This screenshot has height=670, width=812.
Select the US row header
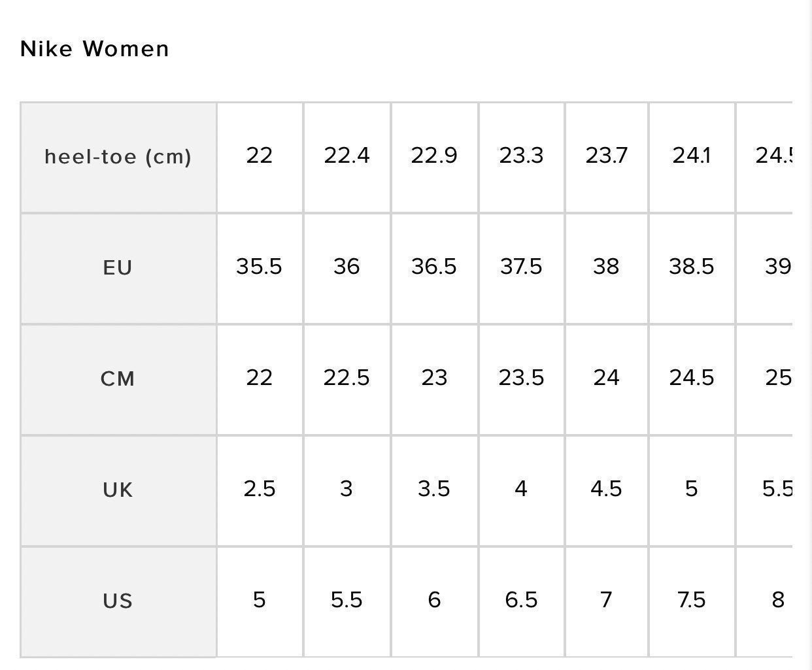click(x=118, y=602)
